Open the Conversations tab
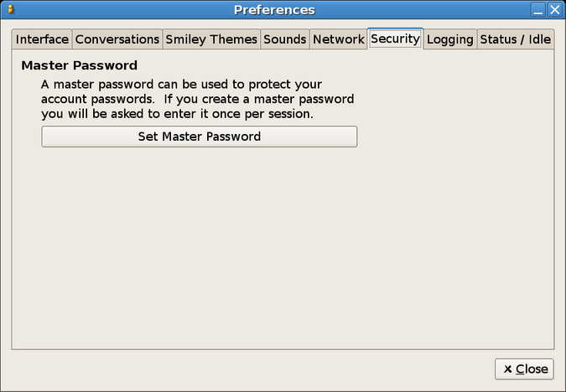Screen dimensions: 566x392 117,39
